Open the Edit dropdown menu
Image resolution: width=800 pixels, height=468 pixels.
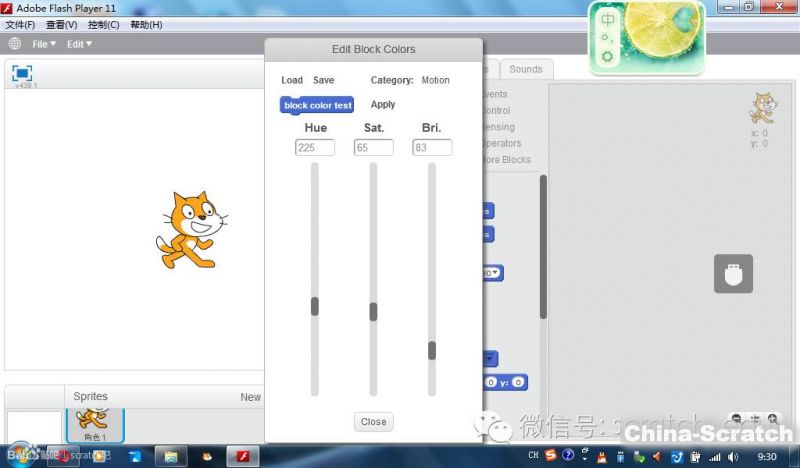pyautogui.click(x=79, y=44)
